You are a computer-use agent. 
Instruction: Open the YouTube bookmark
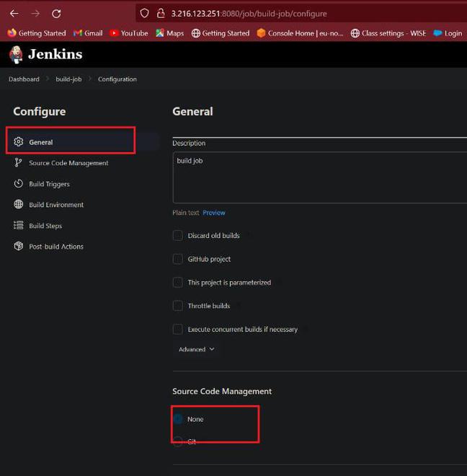[129, 33]
